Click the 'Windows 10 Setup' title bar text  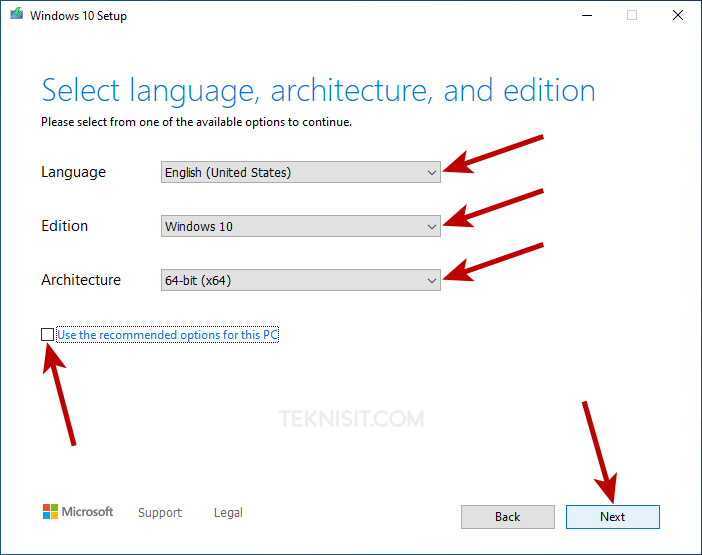[x=79, y=16]
